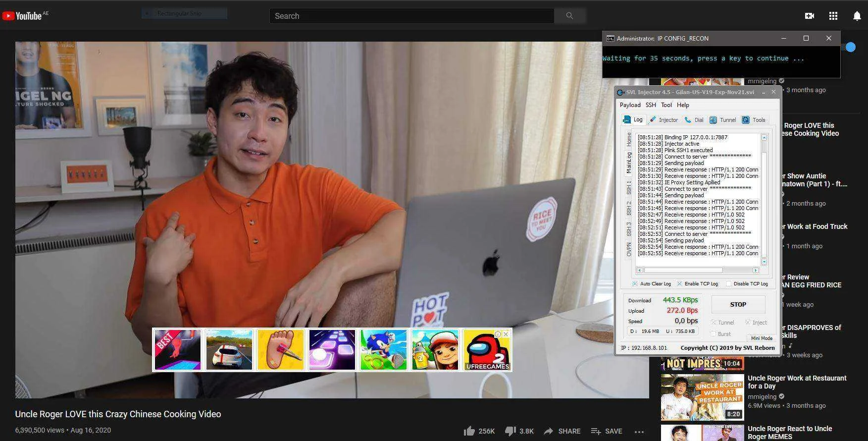Select the SSH 3 vertical tab
Viewport: 868px width, 441px height.
(x=629, y=229)
